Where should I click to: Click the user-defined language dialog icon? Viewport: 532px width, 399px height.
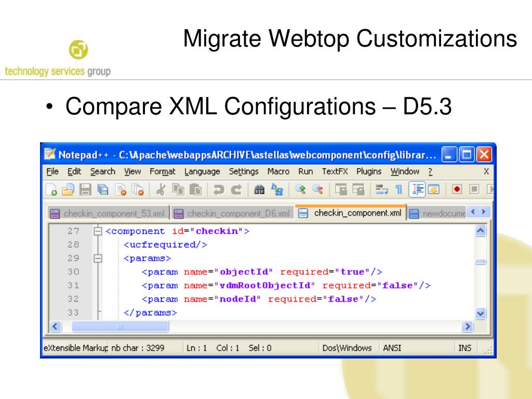pyautogui.click(x=434, y=189)
